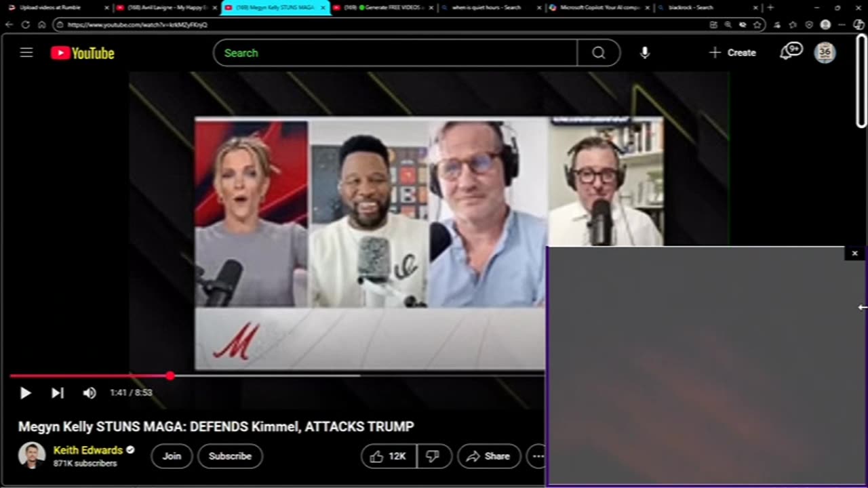Start voice search with the microphone
This screenshot has width=868, height=488.
644,53
